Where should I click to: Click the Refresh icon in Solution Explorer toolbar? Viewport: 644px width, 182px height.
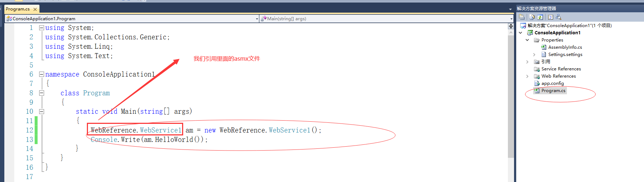click(540, 17)
